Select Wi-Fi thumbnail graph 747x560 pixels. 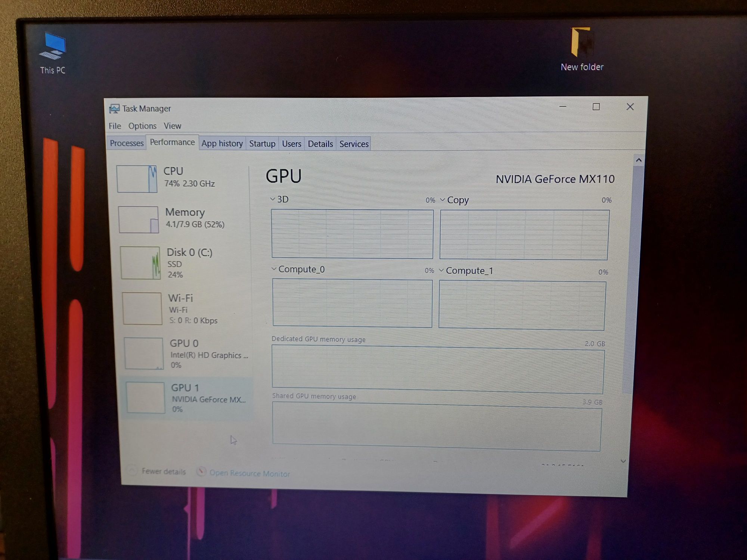142,308
